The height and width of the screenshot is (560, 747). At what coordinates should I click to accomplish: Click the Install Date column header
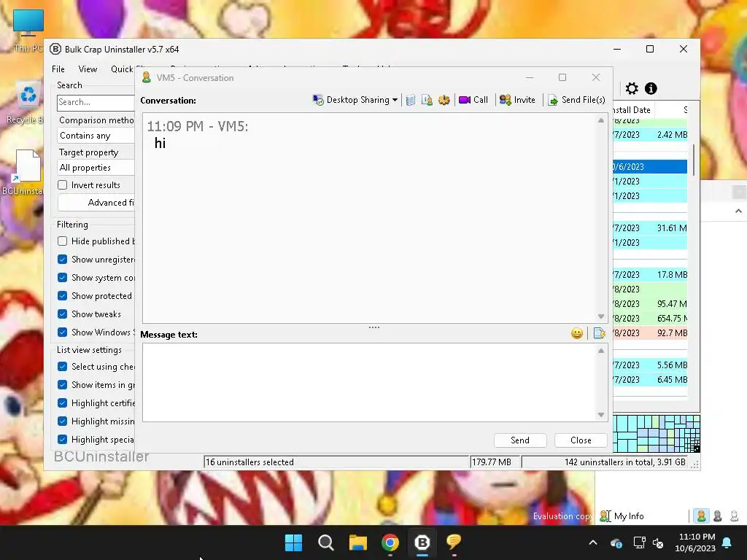633,110
